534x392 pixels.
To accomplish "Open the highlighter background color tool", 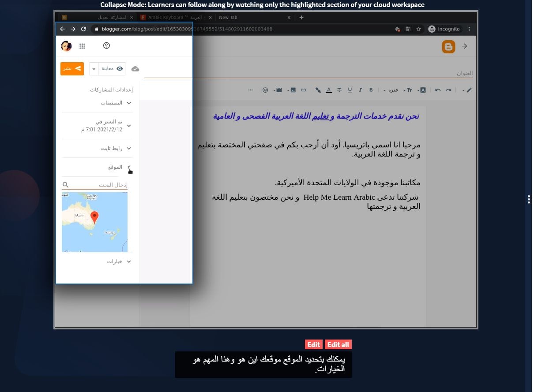I will tap(318, 90).
